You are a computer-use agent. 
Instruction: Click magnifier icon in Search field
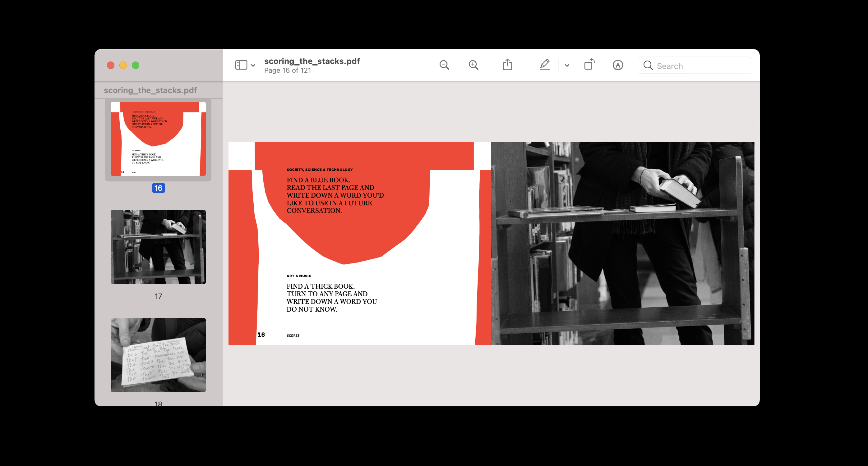648,66
